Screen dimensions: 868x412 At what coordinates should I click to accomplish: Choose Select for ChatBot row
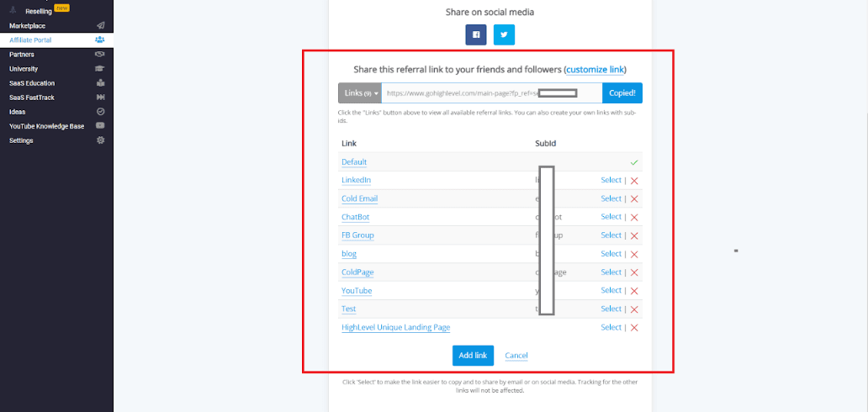(x=611, y=217)
